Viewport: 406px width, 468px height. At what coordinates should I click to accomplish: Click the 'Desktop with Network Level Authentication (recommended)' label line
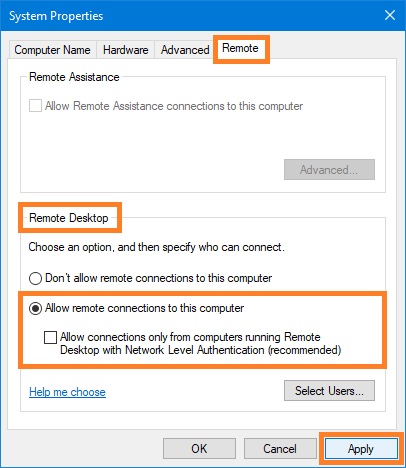click(x=201, y=350)
